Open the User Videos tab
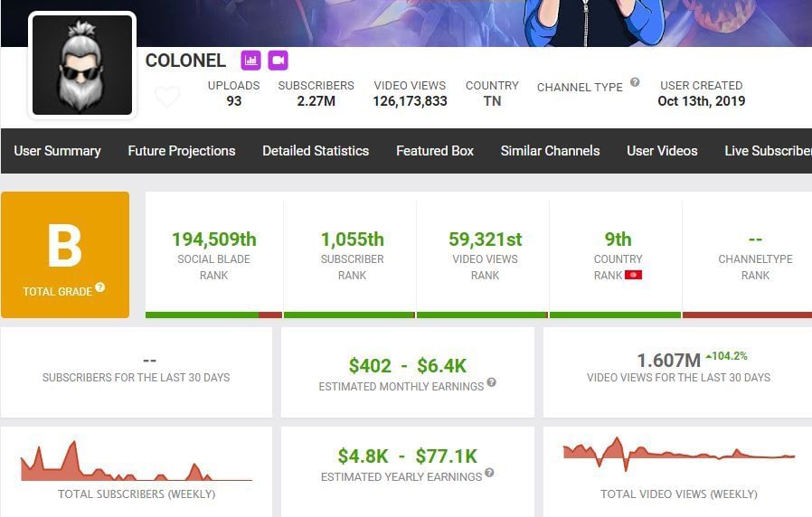This screenshot has height=517, width=812. click(662, 151)
